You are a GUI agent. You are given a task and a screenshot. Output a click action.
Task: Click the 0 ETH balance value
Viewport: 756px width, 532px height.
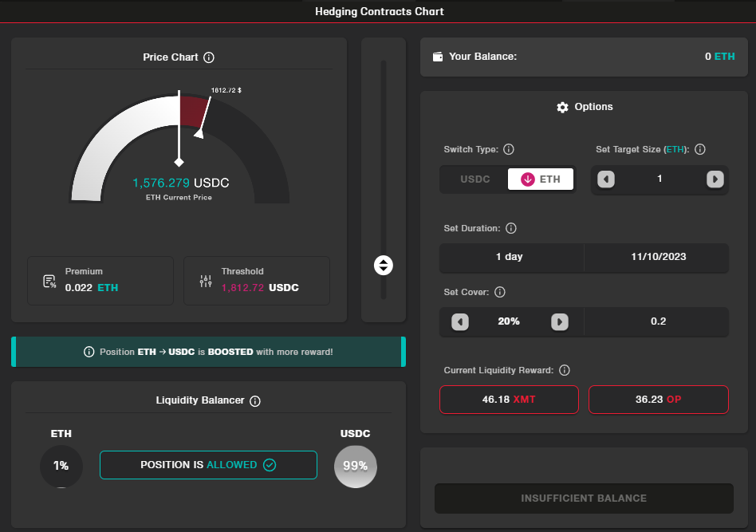click(x=719, y=57)
